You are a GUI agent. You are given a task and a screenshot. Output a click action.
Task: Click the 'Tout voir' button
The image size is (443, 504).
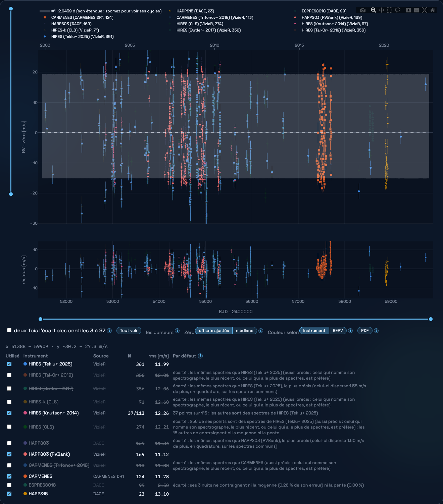click(x=129, y=331)
